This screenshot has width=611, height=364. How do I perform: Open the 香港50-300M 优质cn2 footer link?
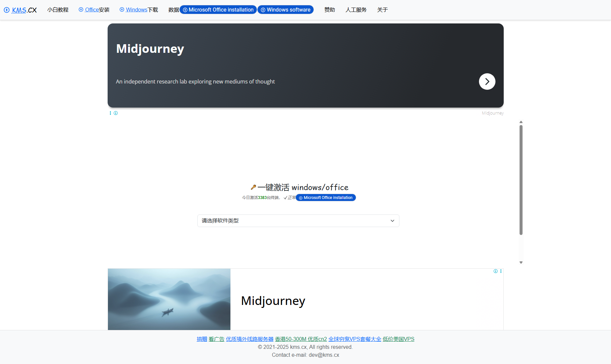(301, 339)
